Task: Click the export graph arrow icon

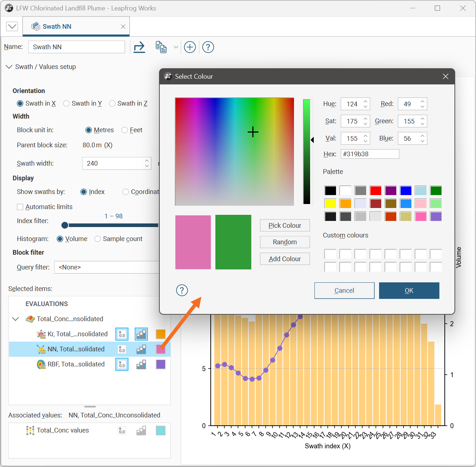Action: pos(139,47)
